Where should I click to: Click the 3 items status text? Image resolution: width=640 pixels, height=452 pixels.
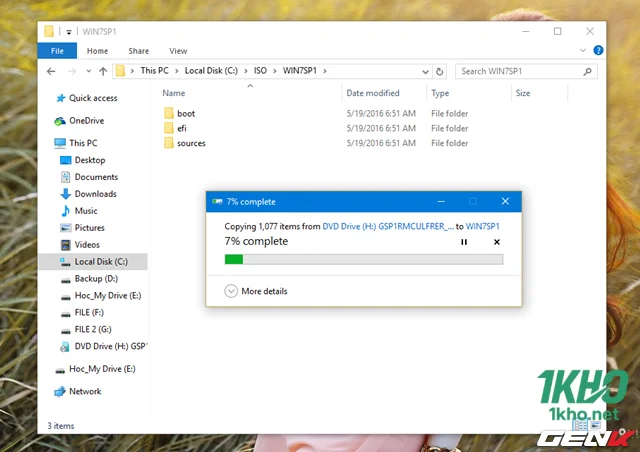(61, 426)
